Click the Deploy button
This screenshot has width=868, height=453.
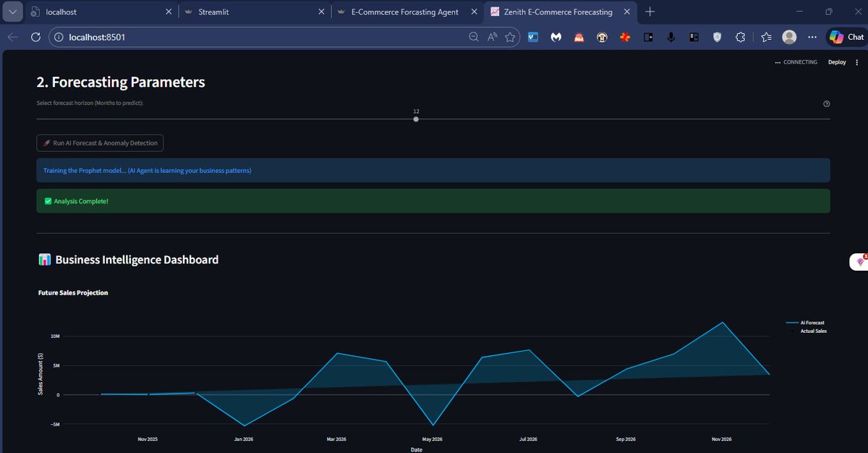836,62
